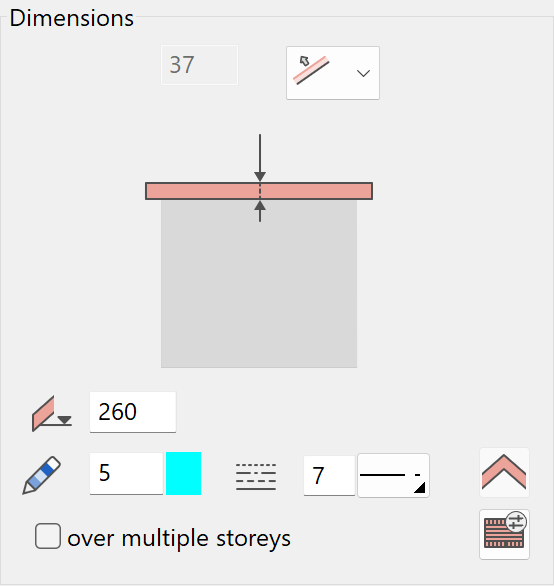Screen dimensions: 554x586
Task: Click the pink roof chevron button
Action: click(504, 472)
